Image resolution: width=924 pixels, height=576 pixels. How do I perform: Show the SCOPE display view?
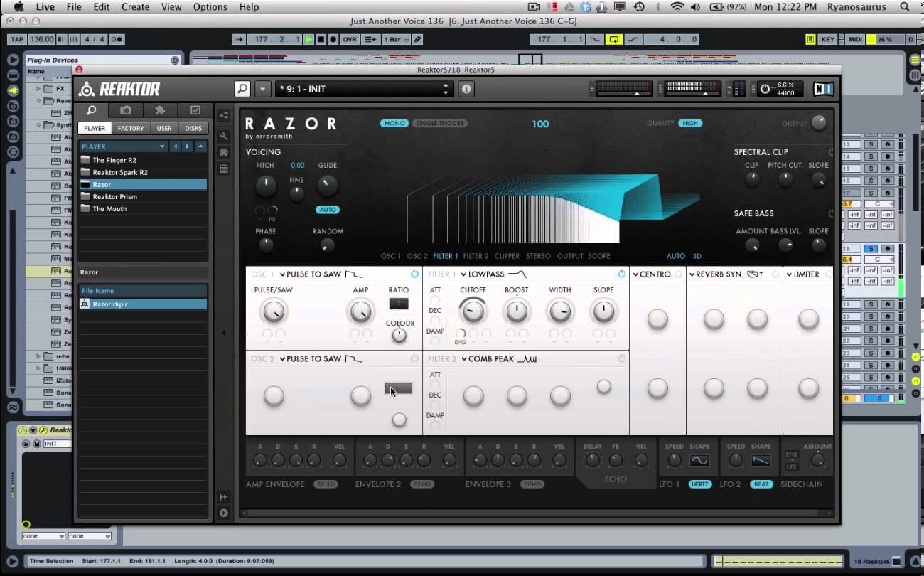[x=599, y=256]
